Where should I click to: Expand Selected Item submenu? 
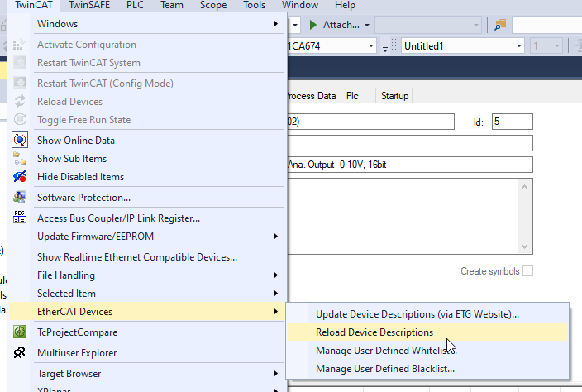click(x=148, y=294)
